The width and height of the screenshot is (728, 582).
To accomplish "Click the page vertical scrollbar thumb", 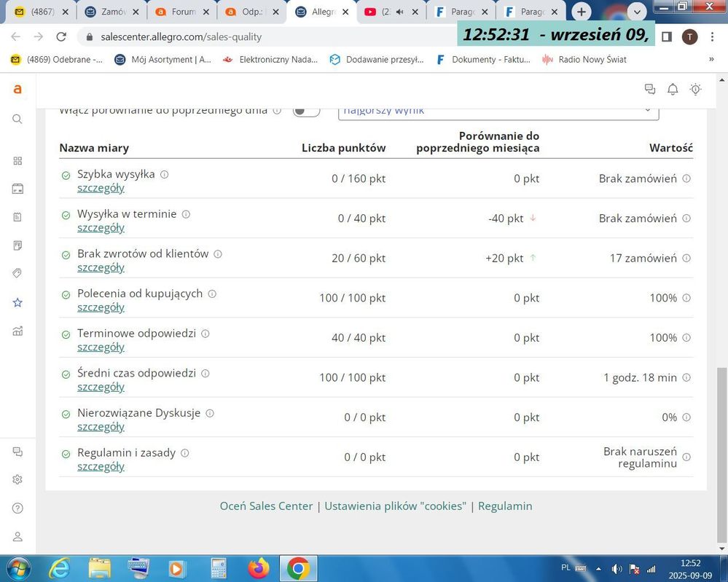I will 722,452.
